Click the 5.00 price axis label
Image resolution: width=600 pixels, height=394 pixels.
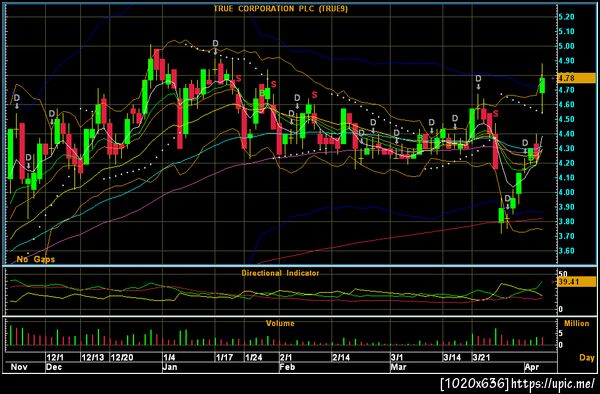(566, 46)
